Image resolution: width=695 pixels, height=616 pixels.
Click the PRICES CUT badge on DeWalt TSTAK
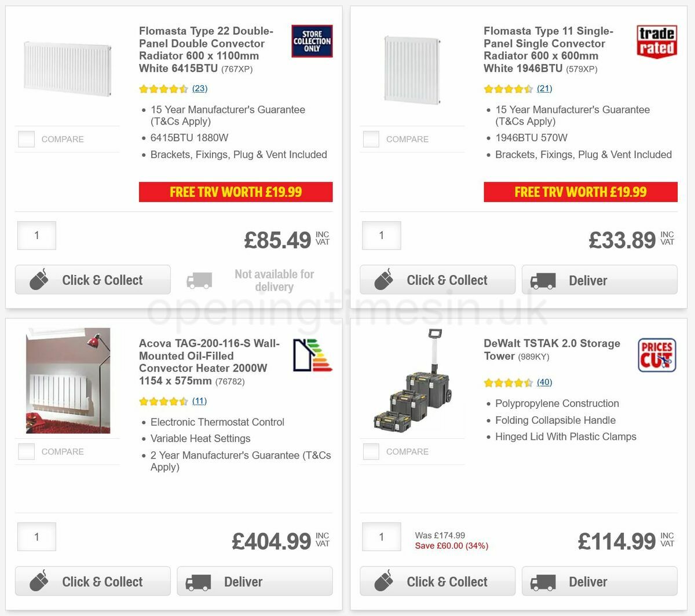click(x=657, y=355)
